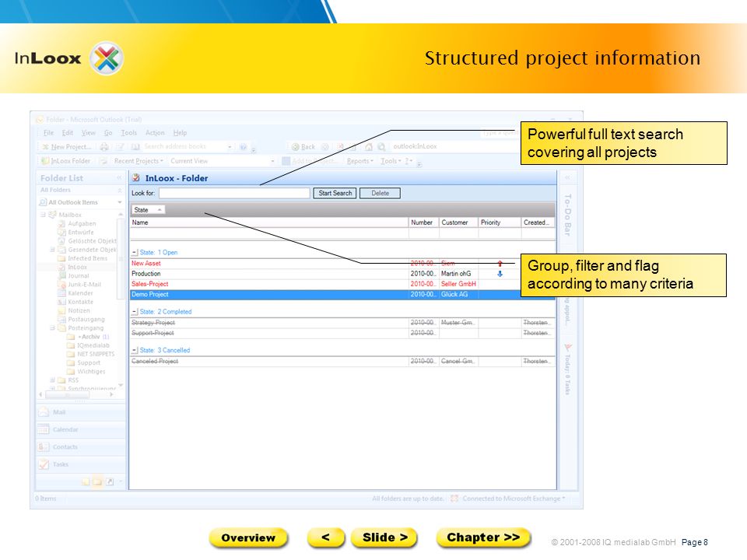Collapse the Mailbox tree node
Screen dimensions: 747x560
tap(44, 215)
